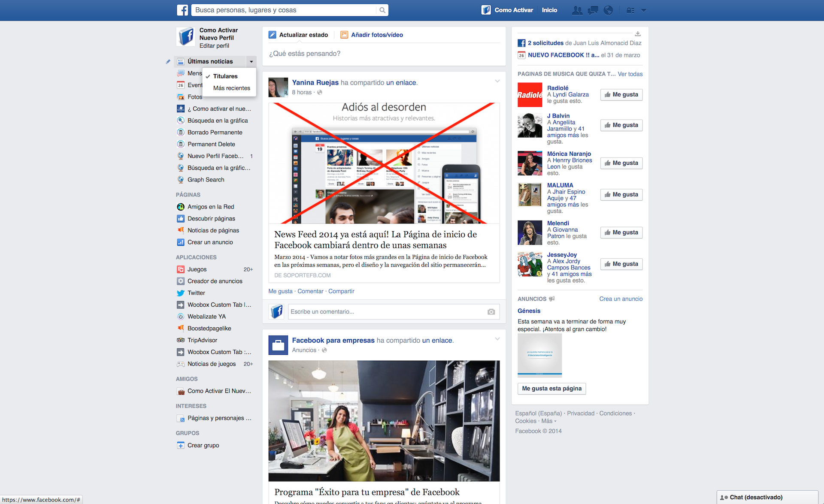This screenshot has height=504, width=824.
Task: Open notifications globe icon
Action: click(x=608, y=10)
